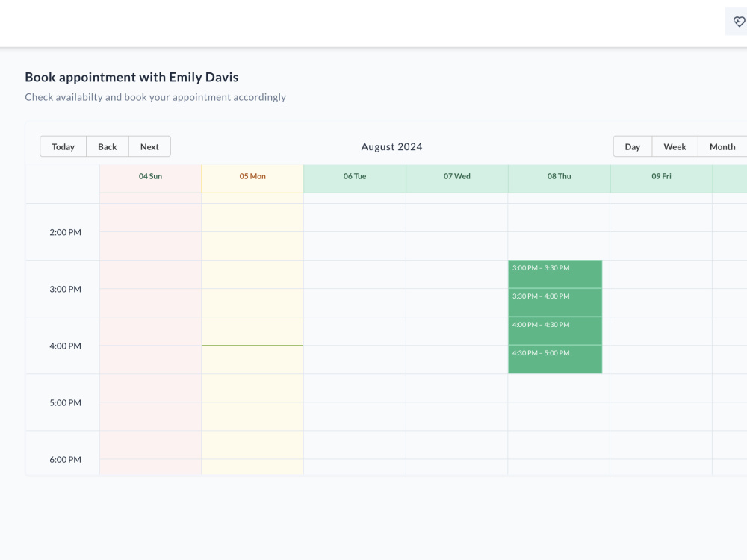Switch to Week view
Screen dimensions: 747x560
coord(675,146)
